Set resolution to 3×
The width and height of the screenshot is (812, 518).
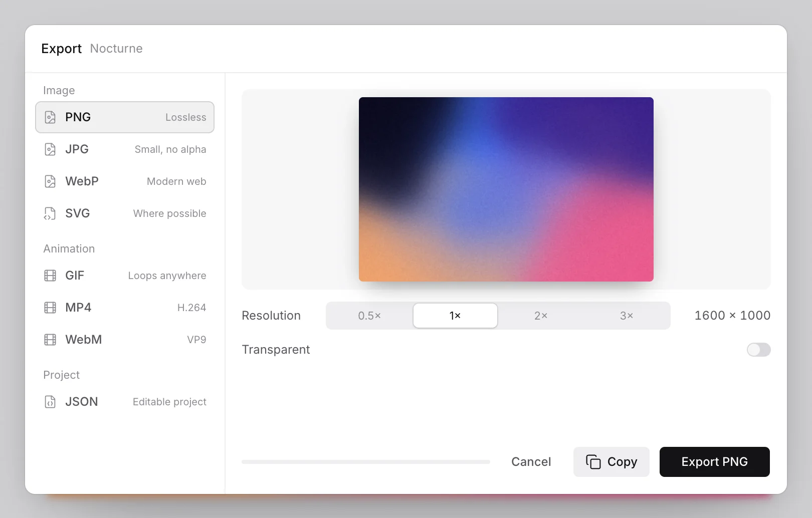[x=627, y=316]
